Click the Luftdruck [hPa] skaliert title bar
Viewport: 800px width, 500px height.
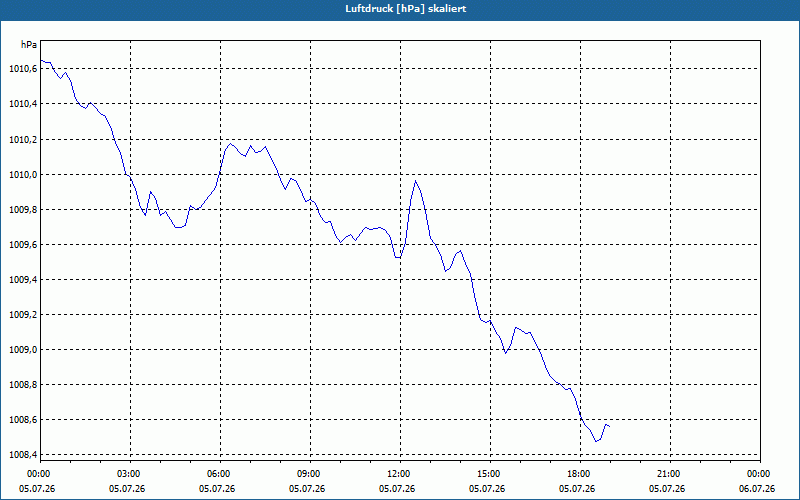pos(400,9)
